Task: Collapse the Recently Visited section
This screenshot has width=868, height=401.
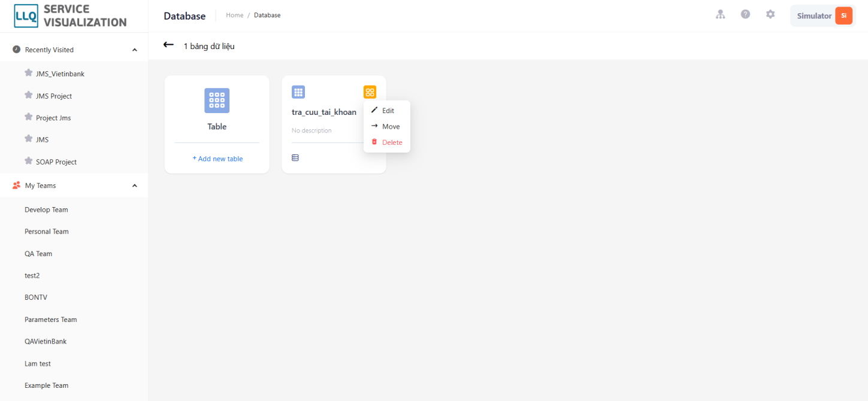Action: click(134, 50)
